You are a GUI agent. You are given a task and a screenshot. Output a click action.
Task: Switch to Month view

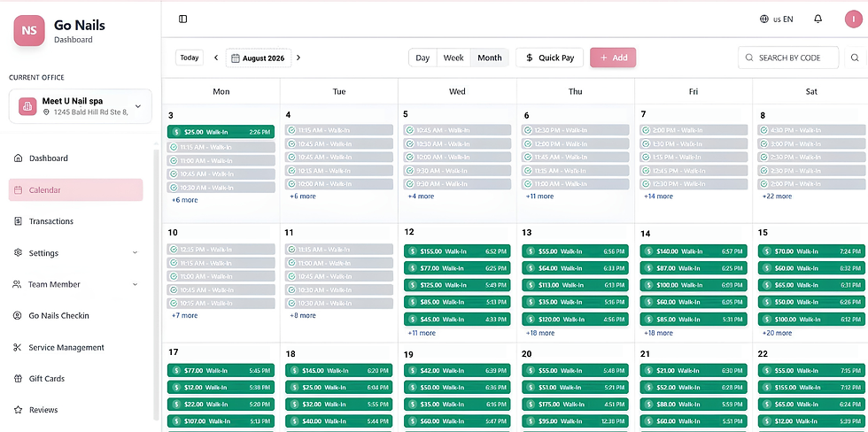pos(489,58)
